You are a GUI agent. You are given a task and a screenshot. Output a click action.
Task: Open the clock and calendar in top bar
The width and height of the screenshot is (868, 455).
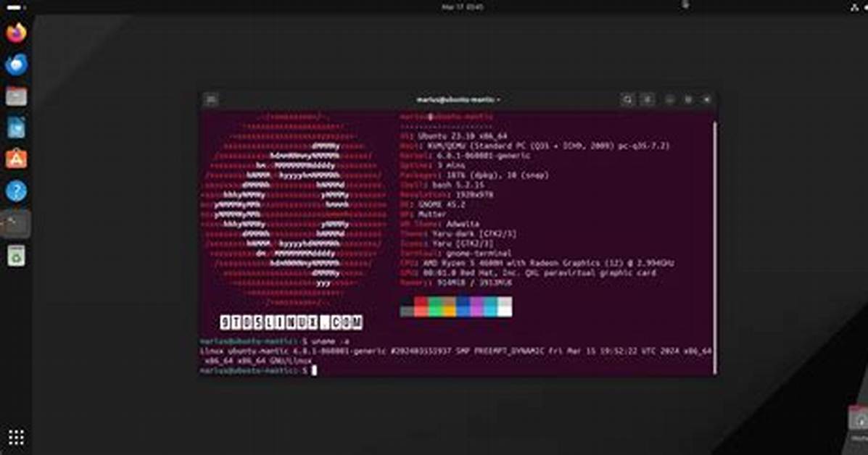(462, 7)
